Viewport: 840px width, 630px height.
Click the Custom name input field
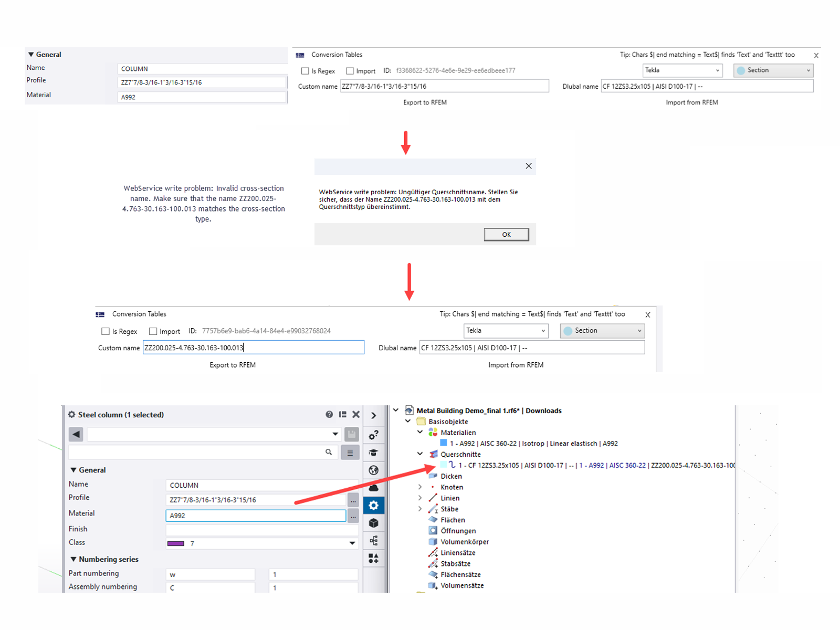pos(444,86)
